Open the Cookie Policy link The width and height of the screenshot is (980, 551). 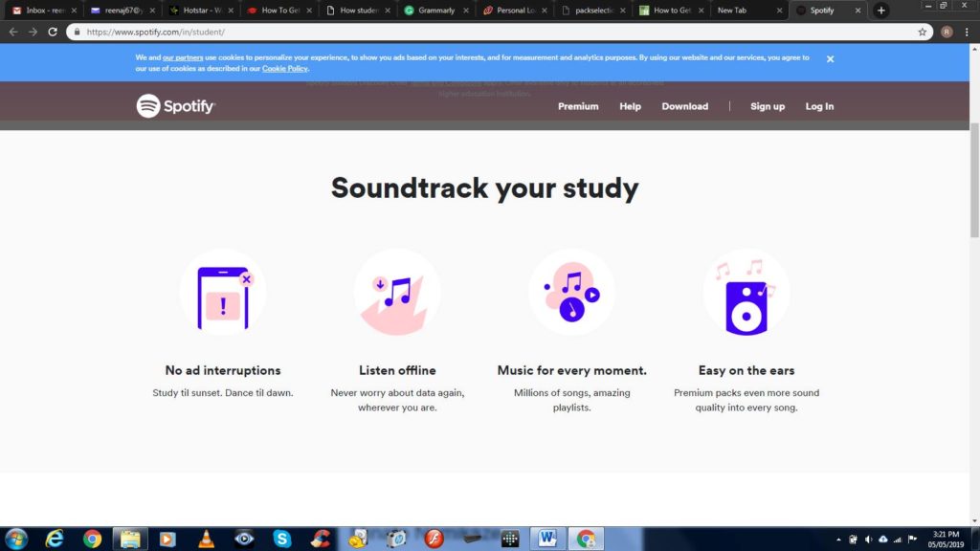(x=284, y=69)
